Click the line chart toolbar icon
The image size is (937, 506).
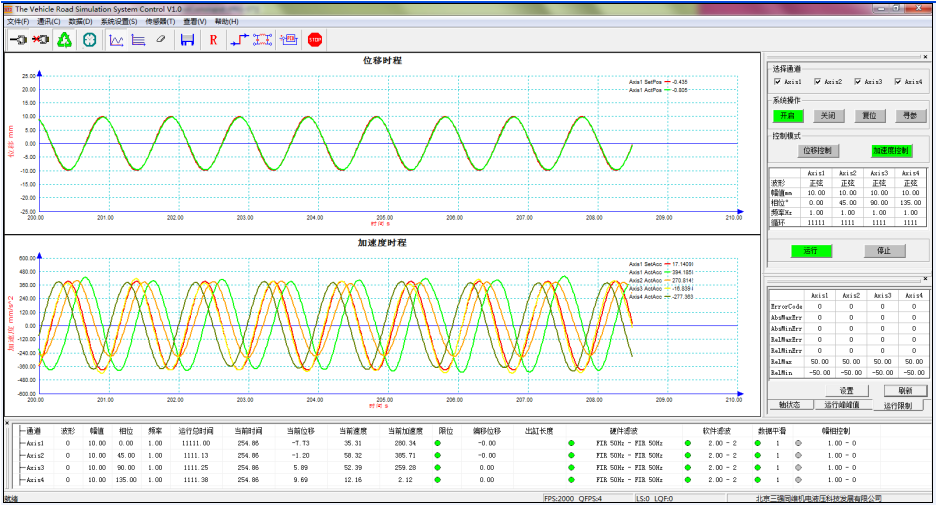coord(116,40)
